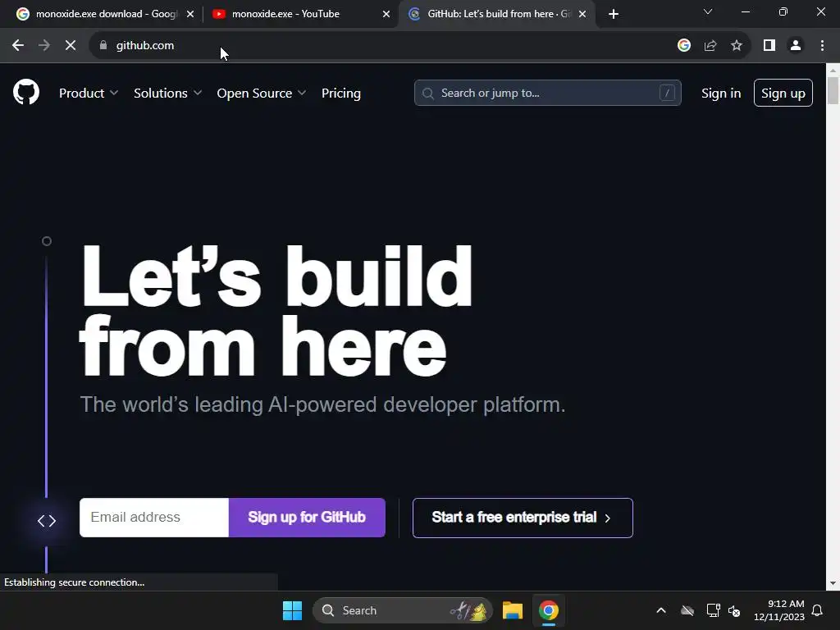Click the code brackets icon on timeline

(47, 521)
